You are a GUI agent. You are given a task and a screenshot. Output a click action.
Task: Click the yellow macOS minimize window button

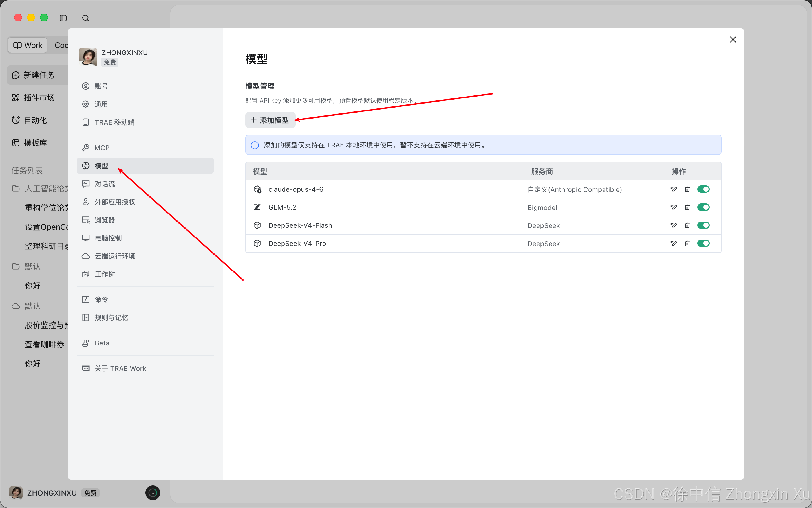pyautogui.click(x=31, y=17)
